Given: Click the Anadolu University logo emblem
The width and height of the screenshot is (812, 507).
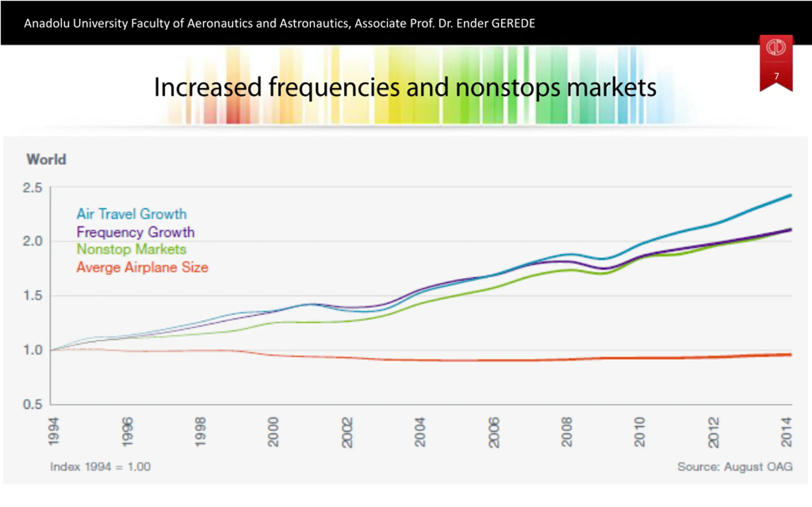Looking at the screenshot, I should coord(776,47).
